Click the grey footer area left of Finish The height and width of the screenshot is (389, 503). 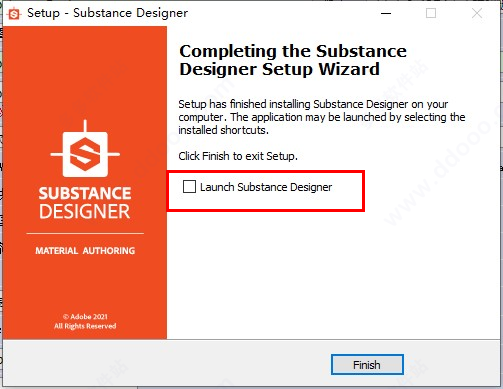click(167, 364)
